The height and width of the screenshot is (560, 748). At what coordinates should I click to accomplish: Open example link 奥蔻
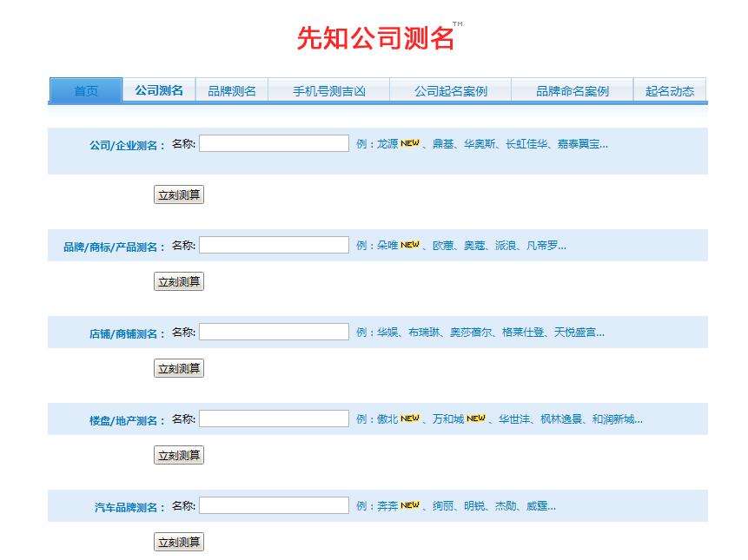[x=474, y=246]
